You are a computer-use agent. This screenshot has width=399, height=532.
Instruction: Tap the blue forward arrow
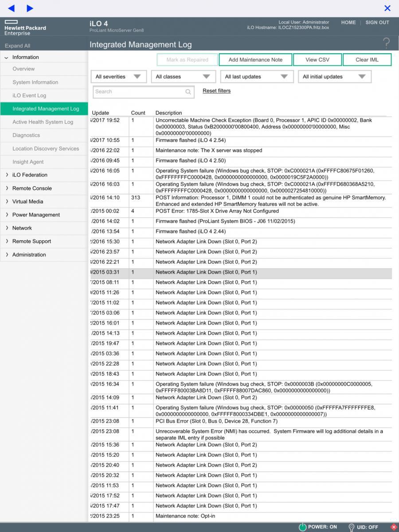30,8
